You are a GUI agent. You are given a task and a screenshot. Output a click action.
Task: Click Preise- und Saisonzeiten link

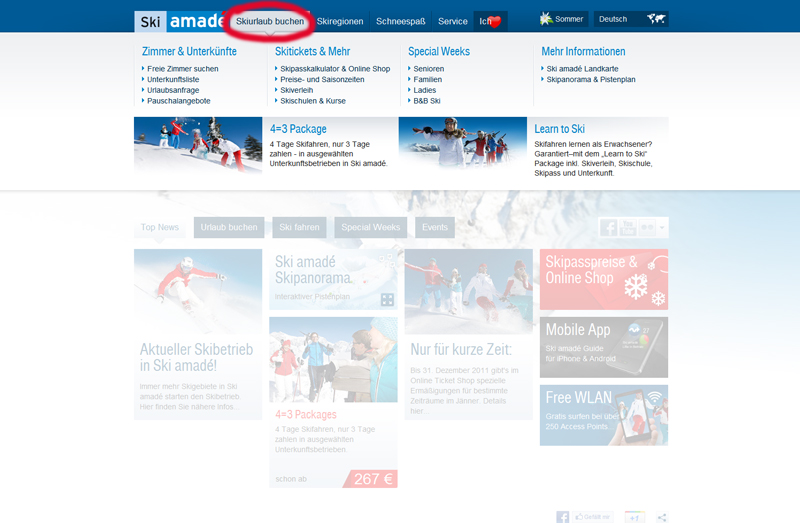[x=322, y=79]
